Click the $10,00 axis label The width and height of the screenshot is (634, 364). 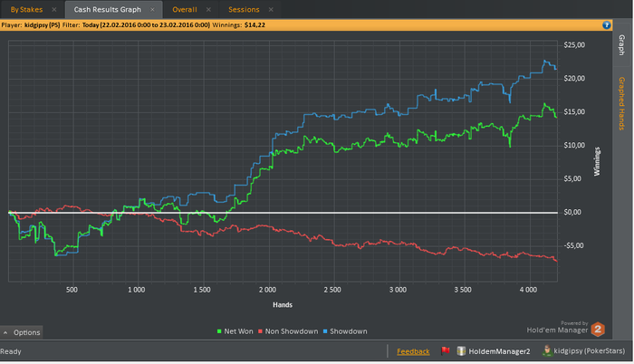(x=574, y=145)
